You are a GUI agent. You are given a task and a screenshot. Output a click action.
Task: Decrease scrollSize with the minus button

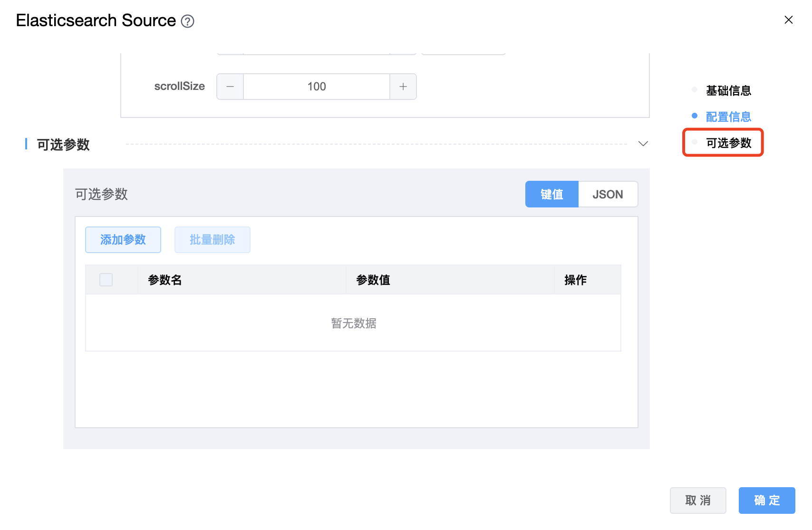(x=230, y=87)
